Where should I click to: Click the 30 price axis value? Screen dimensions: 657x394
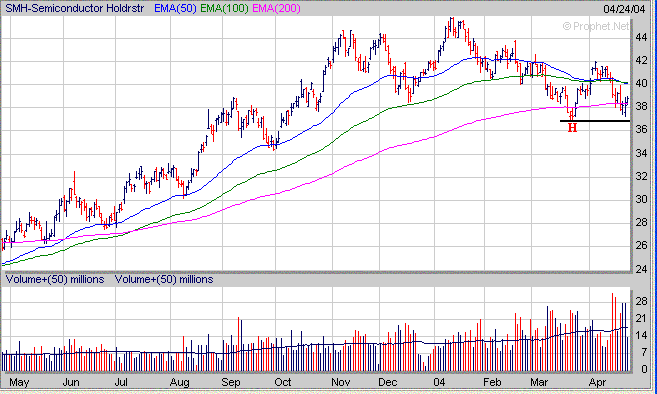[x=641, y=199]
